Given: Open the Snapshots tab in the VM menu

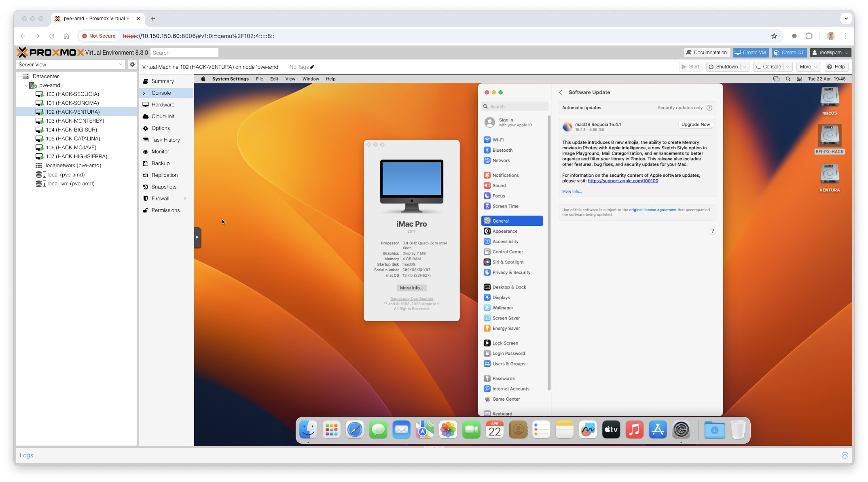Looking at the screenshot, I should point(164,187).
